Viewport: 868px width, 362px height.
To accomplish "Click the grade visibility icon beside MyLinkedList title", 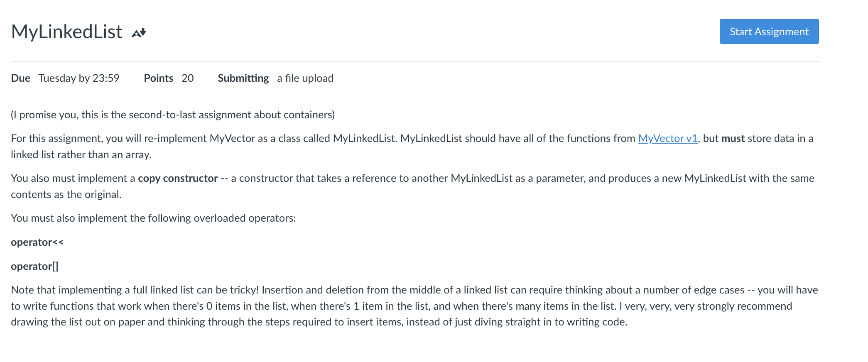I will [x=140, y=32].
